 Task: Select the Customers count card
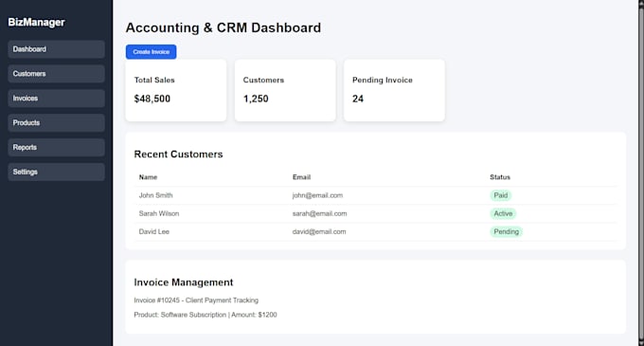click(285, 90)
